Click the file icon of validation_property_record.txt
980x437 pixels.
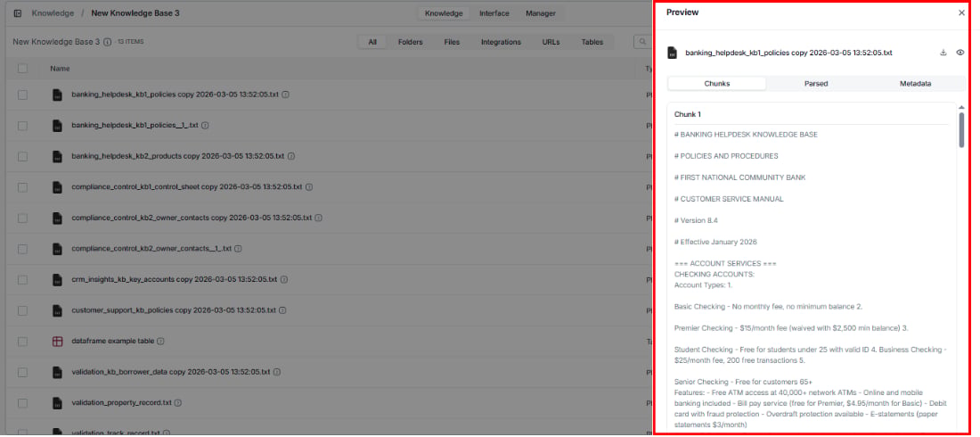coord(58,402)
